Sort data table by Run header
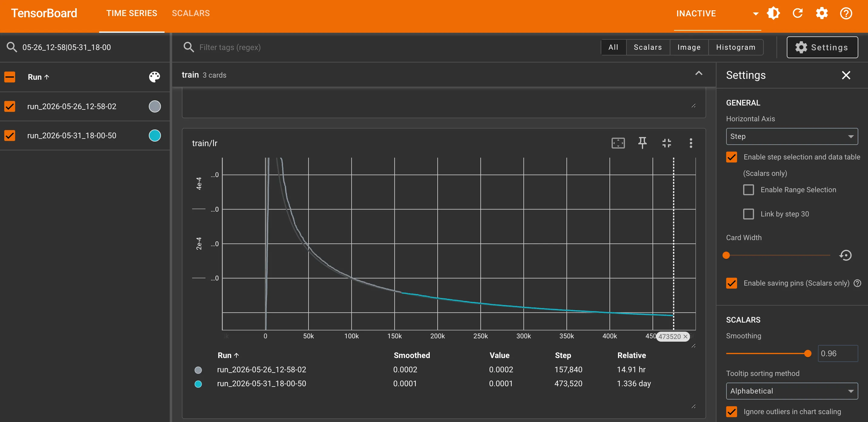The width and height of the screenshot is (868, 422). [x=228, y=355]
